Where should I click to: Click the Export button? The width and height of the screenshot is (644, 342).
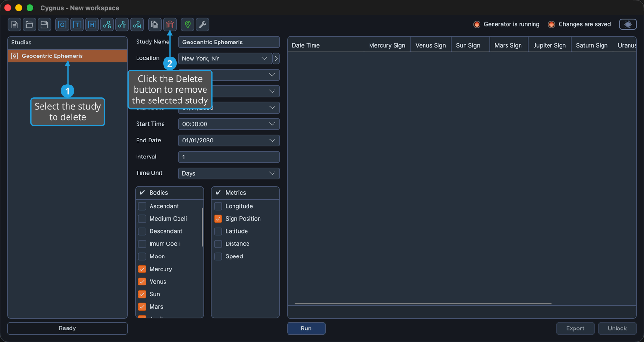[x=575, y=328]
